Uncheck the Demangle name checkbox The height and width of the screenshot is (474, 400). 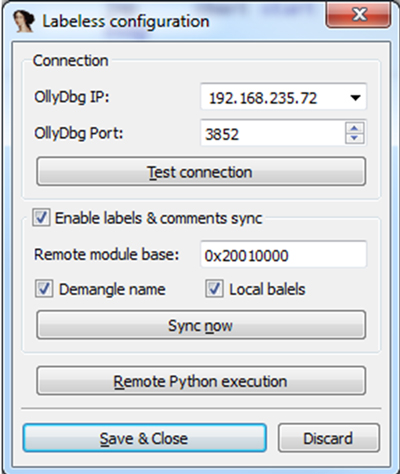coord(44,289)
